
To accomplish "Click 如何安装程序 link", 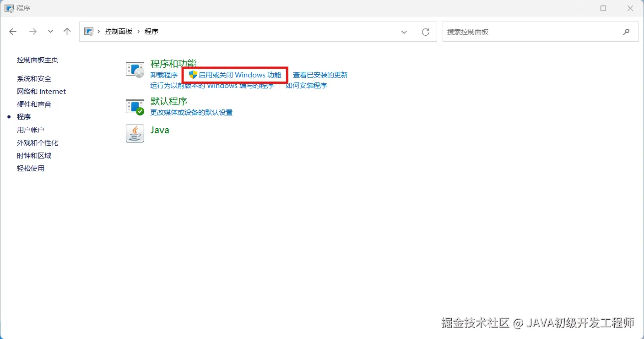I will click(306, 86).
